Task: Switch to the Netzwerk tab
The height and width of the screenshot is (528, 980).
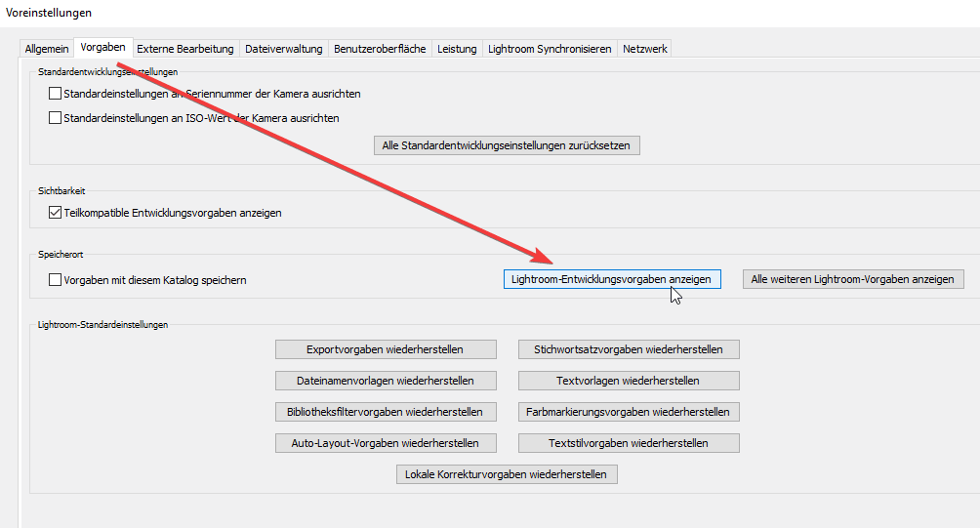Action: (x=644, y=49)
